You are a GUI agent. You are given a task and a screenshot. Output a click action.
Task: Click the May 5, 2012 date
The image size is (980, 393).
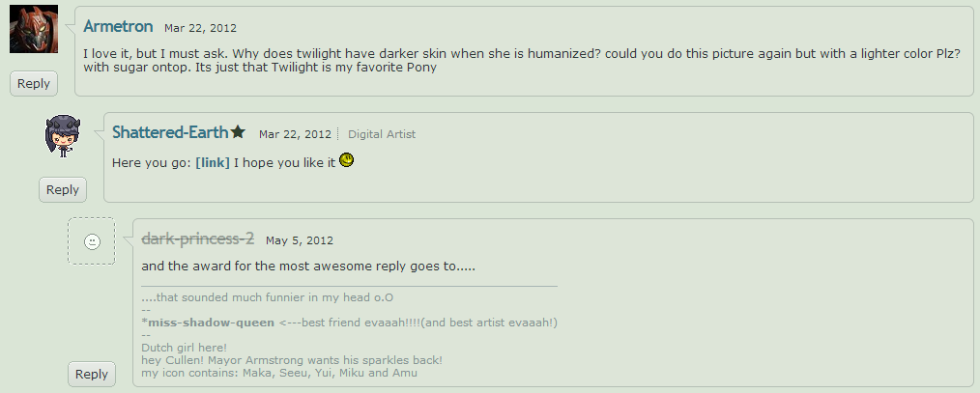(300, 240)
